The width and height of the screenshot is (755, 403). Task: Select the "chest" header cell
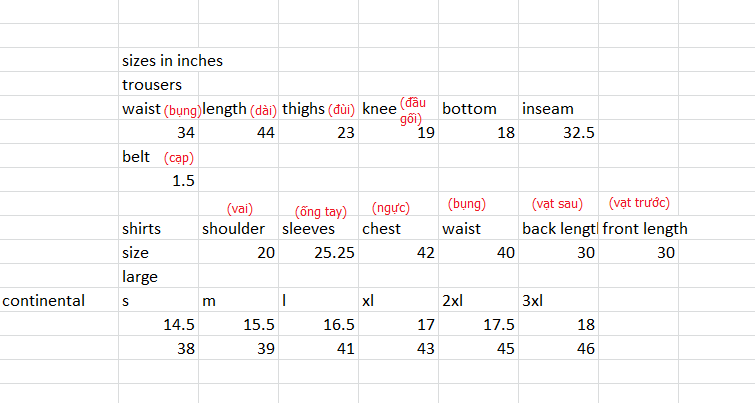[381, 229]
